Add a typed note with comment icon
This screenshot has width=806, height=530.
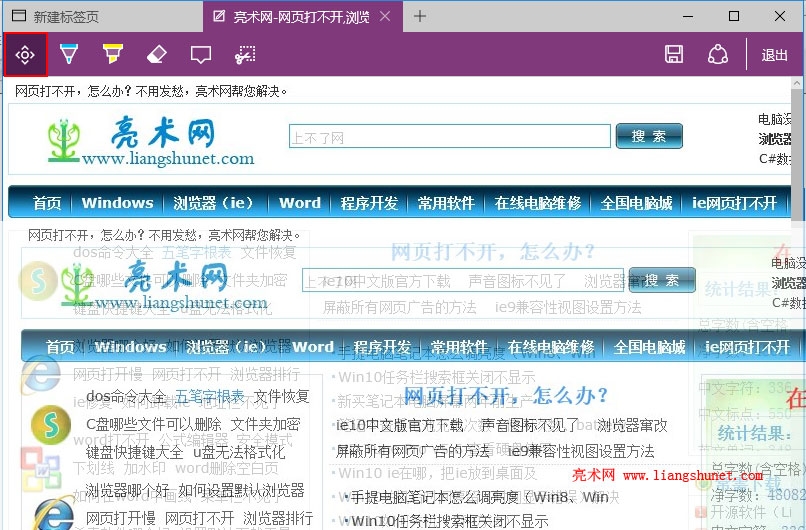pyautogui.click(x=201, y=54)
